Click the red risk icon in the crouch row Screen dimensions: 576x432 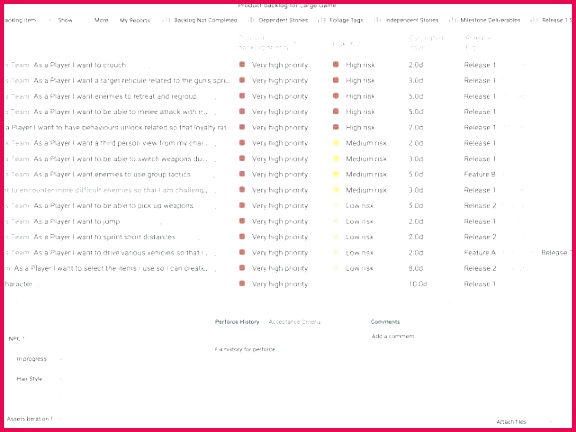pyautogui.click(x=336, y=65)
